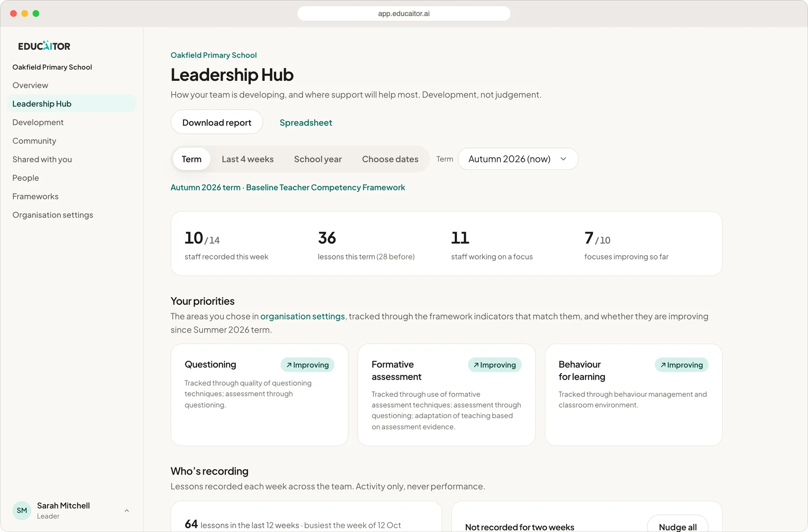This screenshot has height=532, width=808.
Task: Open the Autumn 2026 (now) term dropdown
Action: pyautogui.click(x=518, y=159)
